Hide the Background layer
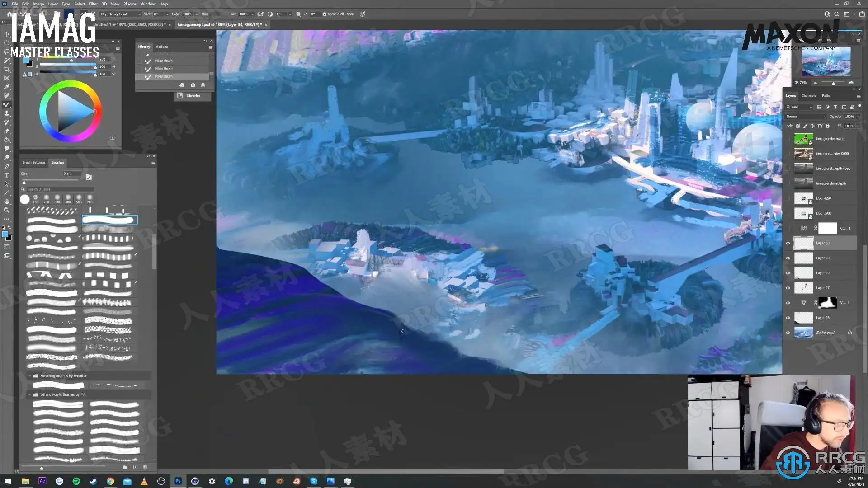The width and height of the screenshot is (868, 488). 788,333
